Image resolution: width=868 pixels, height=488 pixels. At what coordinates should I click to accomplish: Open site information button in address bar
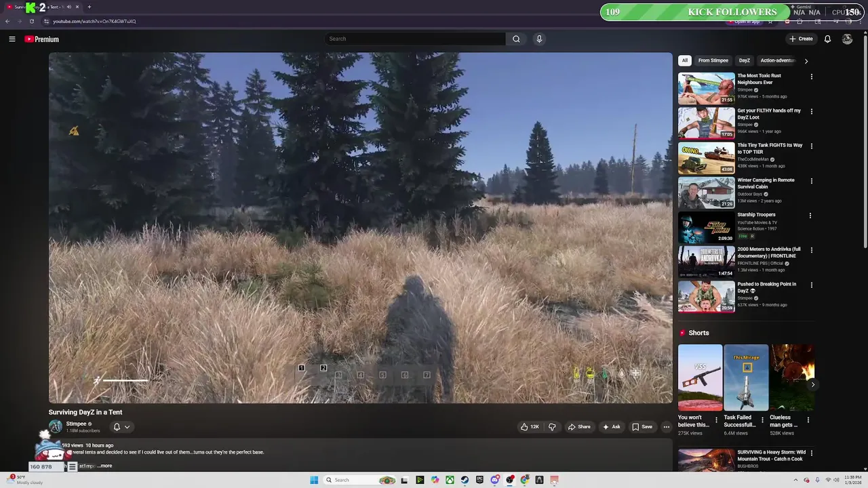pos(46,21)
